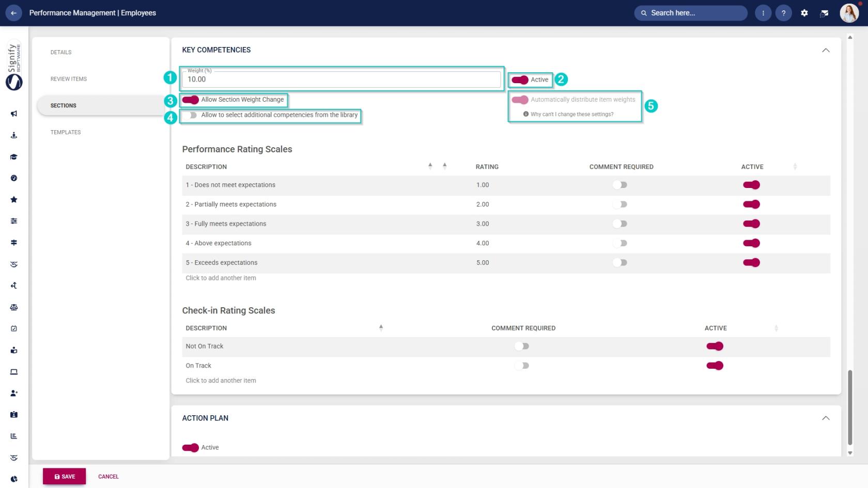868x488 pixels.
Task: Click the 1.00 rating value
Action: click(x=483, y=185)
